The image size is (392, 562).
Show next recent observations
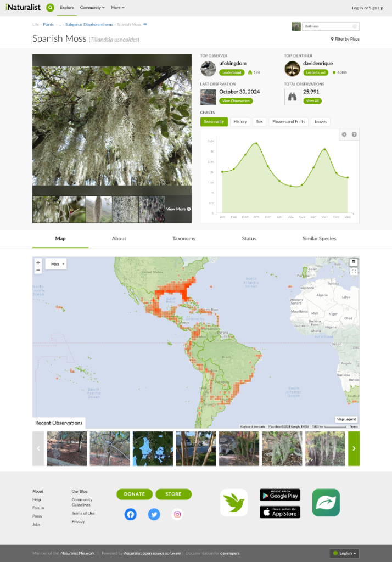click(x=354, y=448)
